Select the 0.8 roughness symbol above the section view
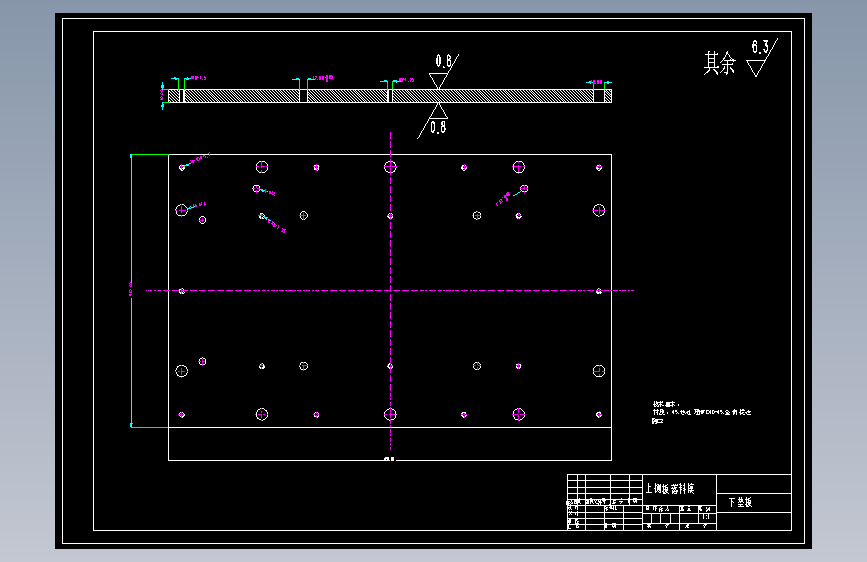Screen dimensions: 867x562 [443, 71]
